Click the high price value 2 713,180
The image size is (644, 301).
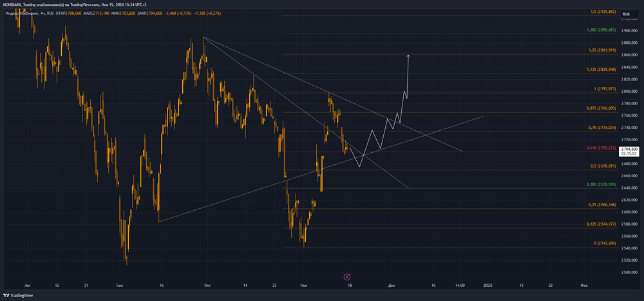click(x=100, y=13)
